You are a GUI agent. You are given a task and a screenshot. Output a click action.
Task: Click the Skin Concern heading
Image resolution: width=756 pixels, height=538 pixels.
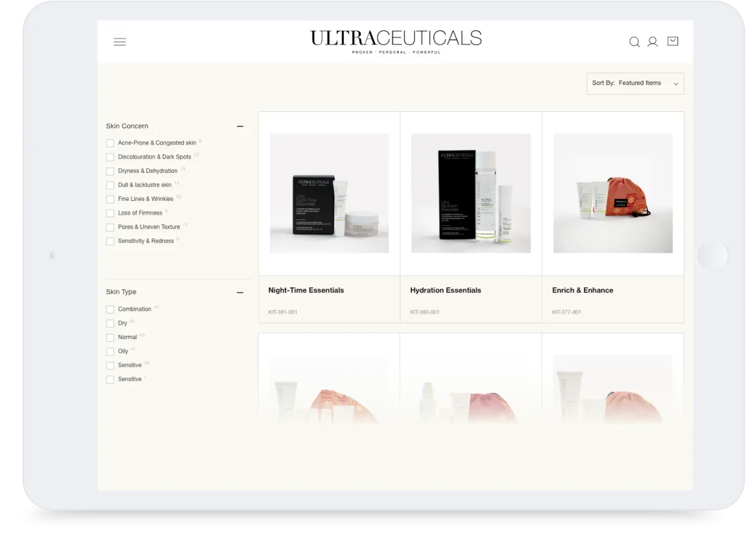coord(128,126)
